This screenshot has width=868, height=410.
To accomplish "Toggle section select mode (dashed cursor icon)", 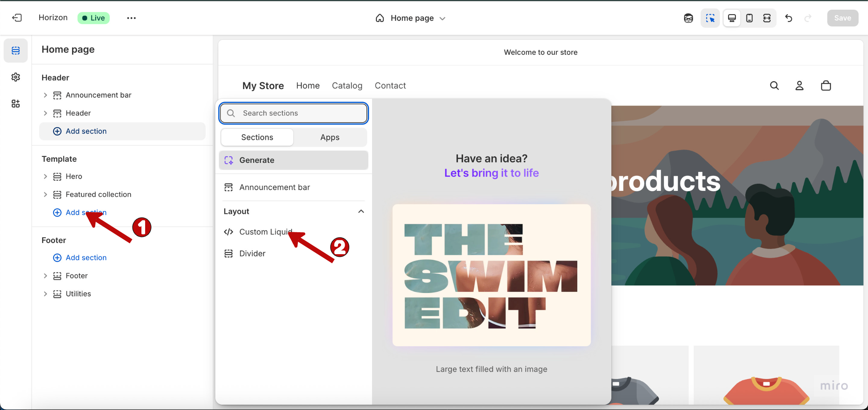I will pos(710,18).
